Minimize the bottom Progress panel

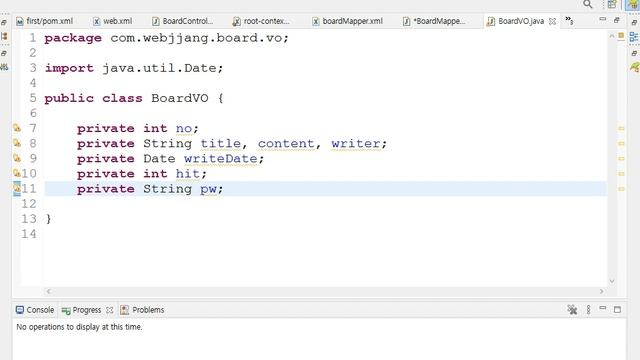coord(602,309)
